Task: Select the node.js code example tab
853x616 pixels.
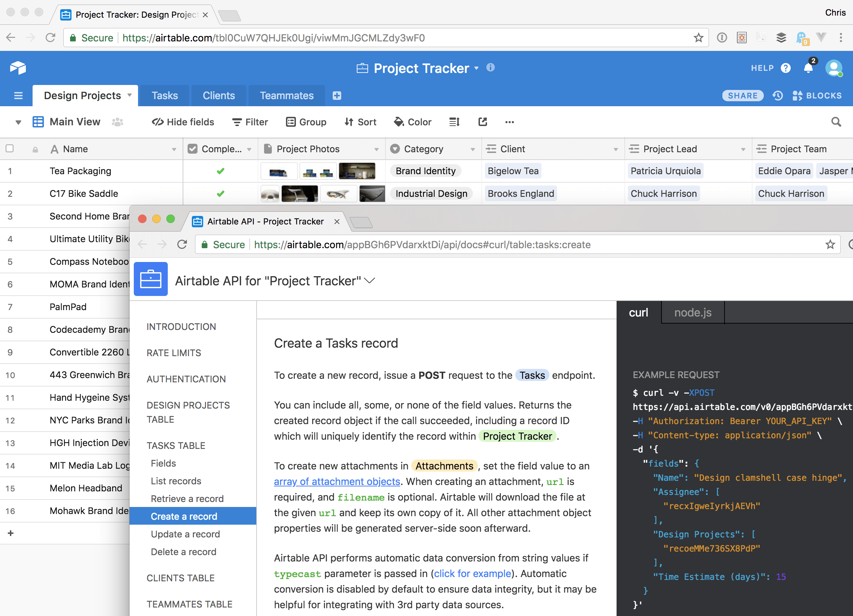Action: [693, 312]
